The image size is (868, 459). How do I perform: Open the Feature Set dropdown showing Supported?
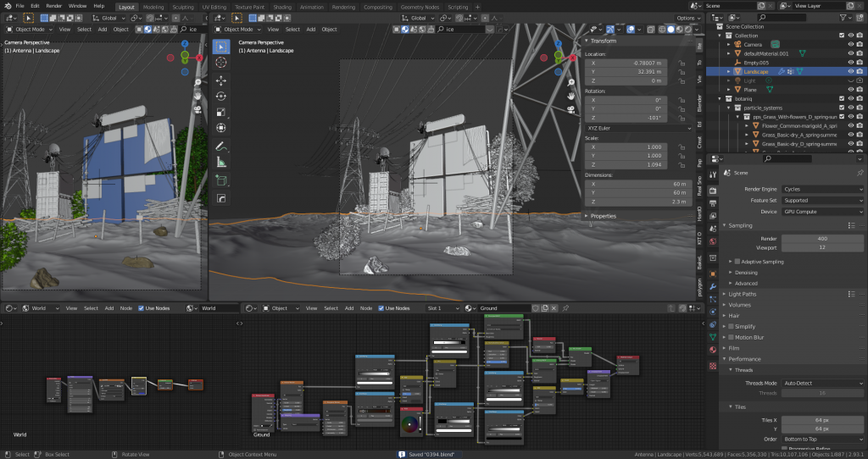[822, 200]
